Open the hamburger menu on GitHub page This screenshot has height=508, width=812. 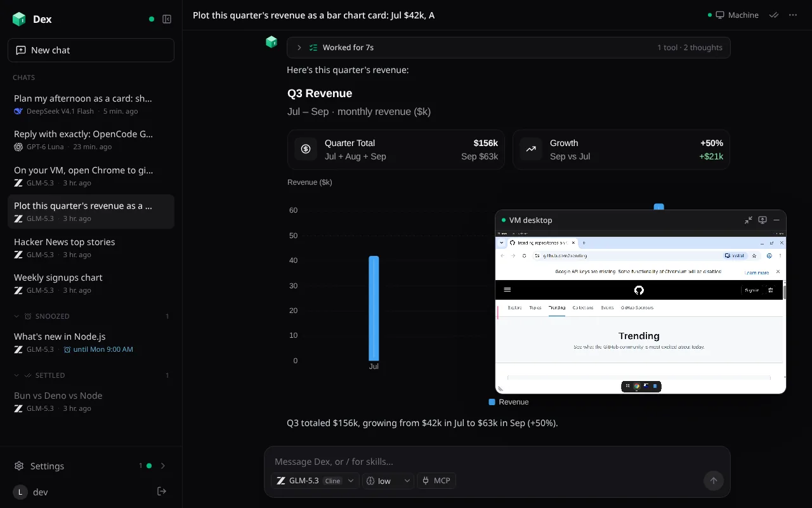[x=507, y=290]
